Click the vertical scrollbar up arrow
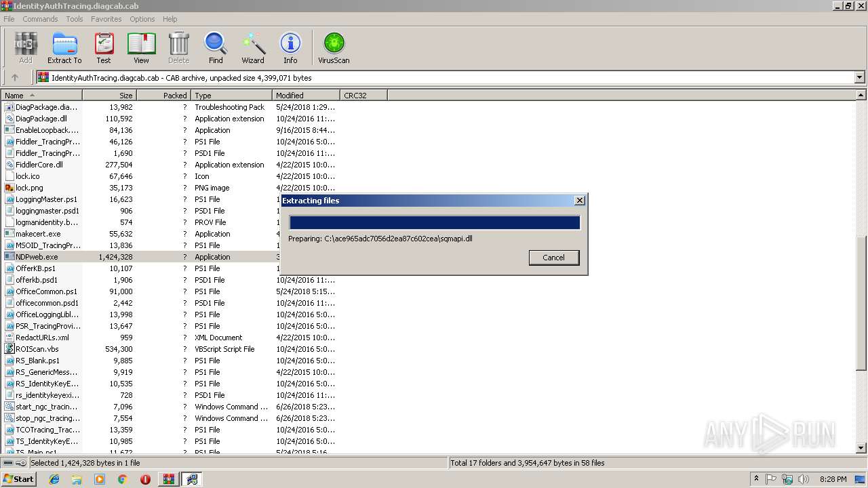 (861, 96)
